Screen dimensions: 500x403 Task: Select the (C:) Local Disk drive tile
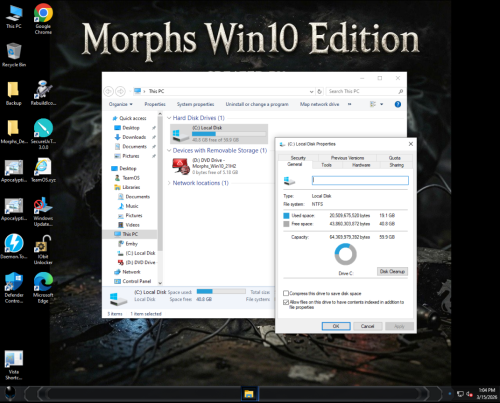[x=219, y=134]
